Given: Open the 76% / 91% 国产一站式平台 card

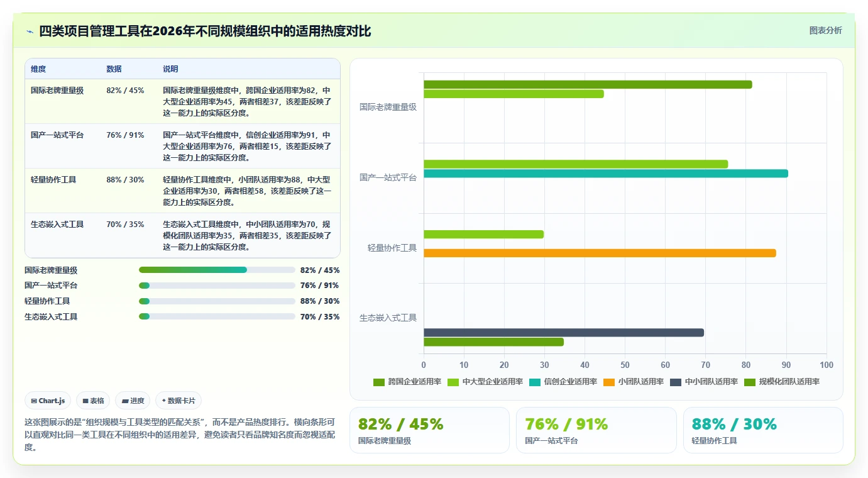Looking at the screenshot, I should click(x=596, y=430).
